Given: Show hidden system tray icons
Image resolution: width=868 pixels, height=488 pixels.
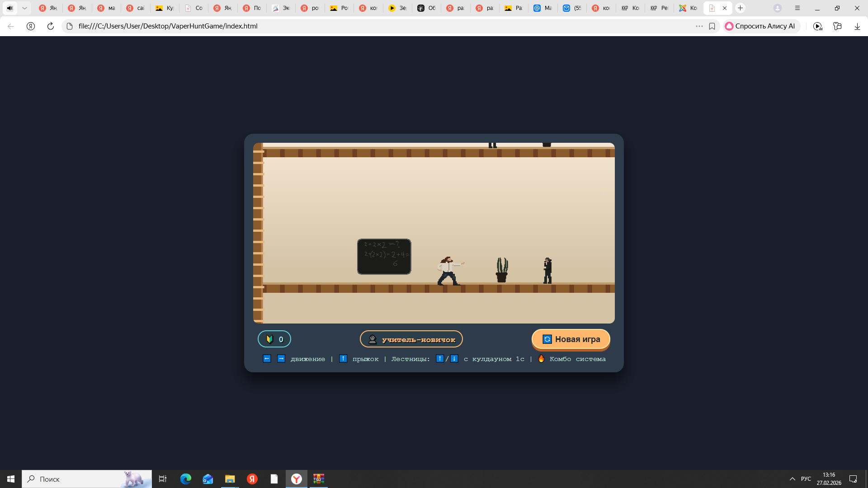Looking at the screenshot, I should pyautogui.click(x=792, y=479).
